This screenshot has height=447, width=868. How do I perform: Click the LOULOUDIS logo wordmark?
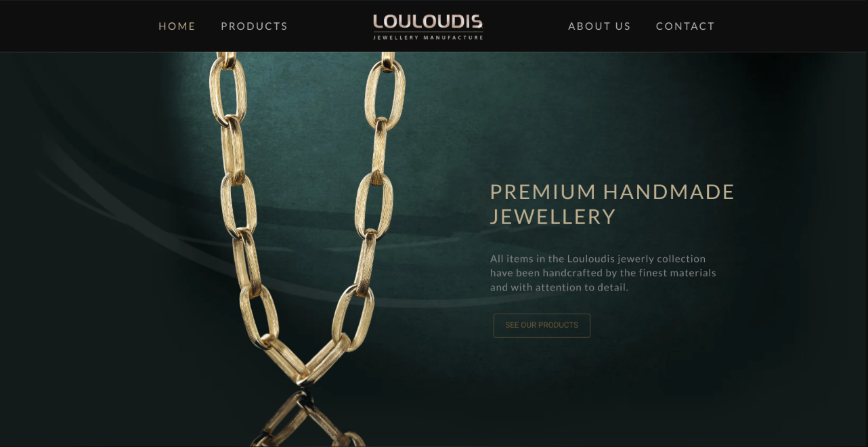(x=428, y=22)
